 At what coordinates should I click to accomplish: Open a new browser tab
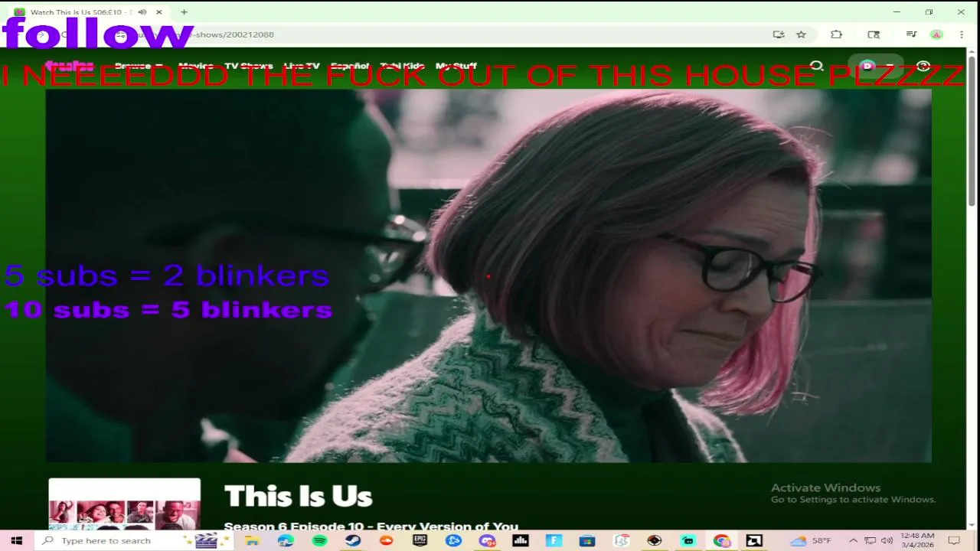(x=184, y=12)
